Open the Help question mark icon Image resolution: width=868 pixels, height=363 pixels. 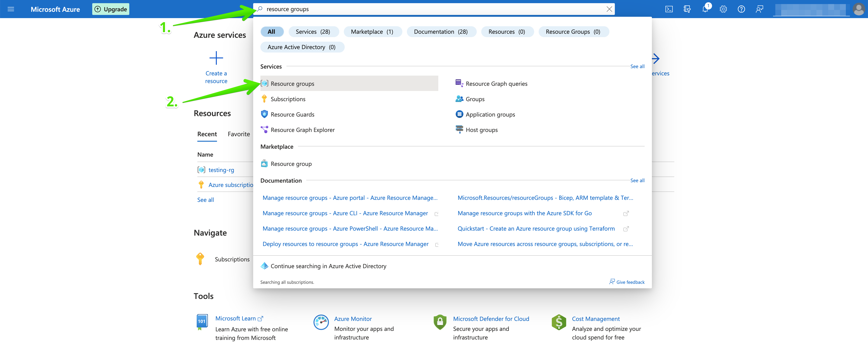pyautogui.click(x=741, y=9)
